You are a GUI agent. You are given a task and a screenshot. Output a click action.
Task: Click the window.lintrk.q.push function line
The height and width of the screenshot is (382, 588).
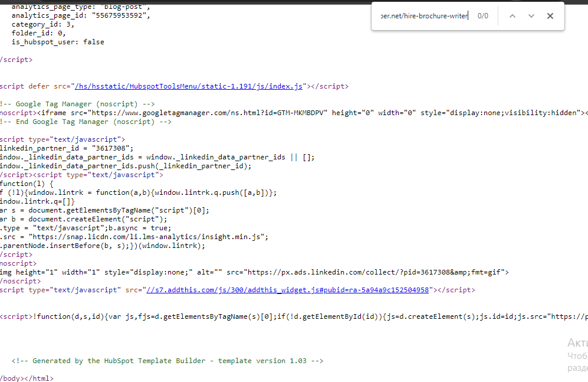[139, 192]
